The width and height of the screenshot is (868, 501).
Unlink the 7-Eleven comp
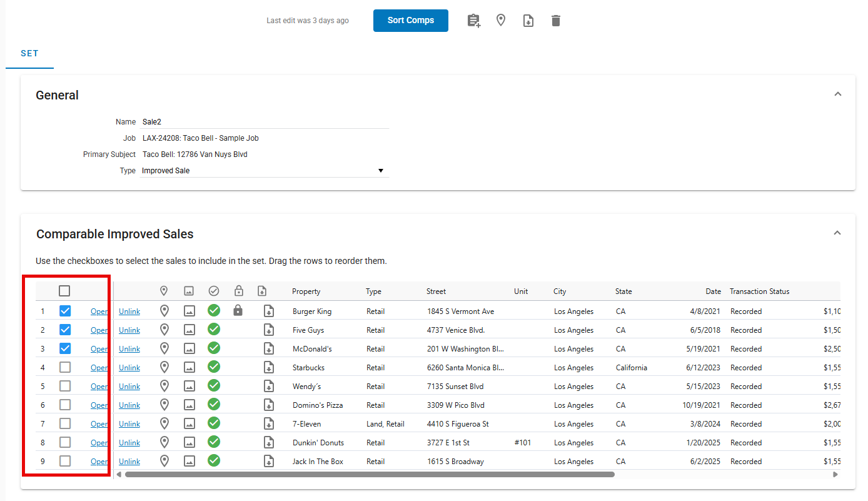coord(129,424)
